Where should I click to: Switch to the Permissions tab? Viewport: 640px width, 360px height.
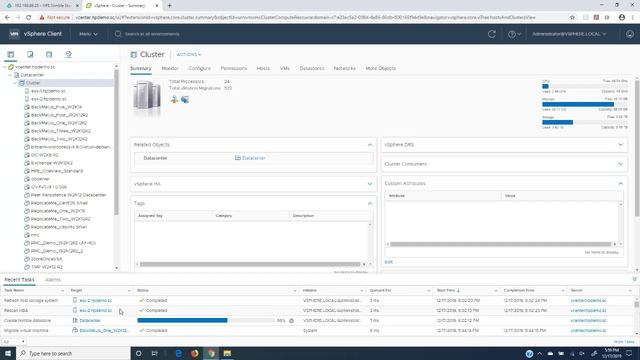pyautogui.click(x=234, y=69)
